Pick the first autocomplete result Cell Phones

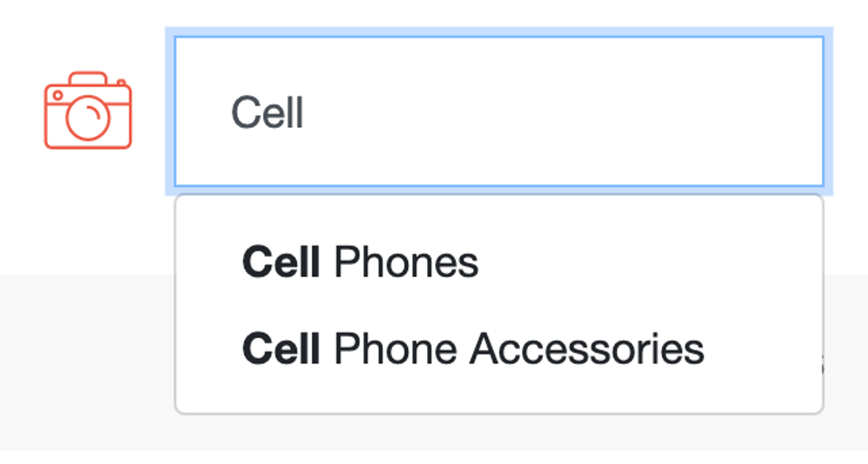tap(360, 261)
